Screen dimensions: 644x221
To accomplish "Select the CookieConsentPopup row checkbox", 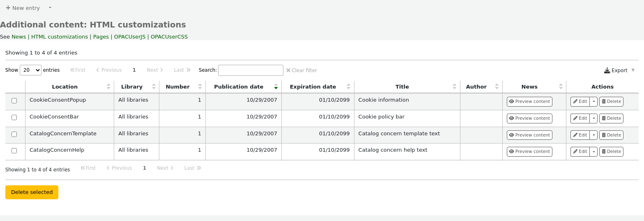I will 14,101.
